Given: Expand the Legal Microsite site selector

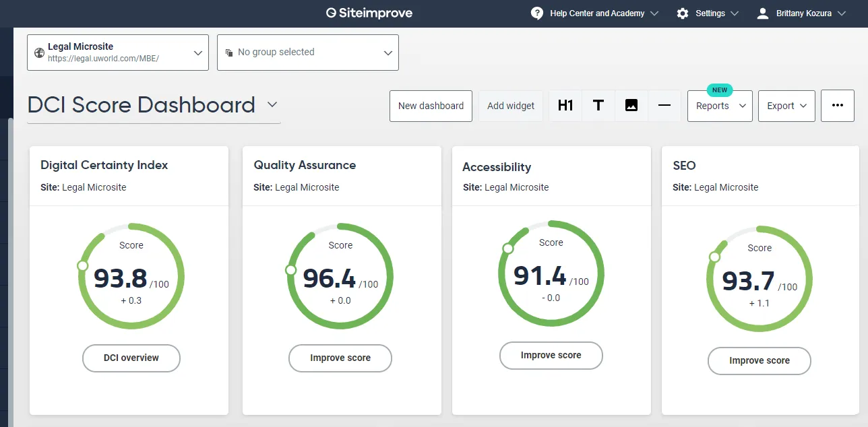Looking at the screenshot, I should coord(118,53).
